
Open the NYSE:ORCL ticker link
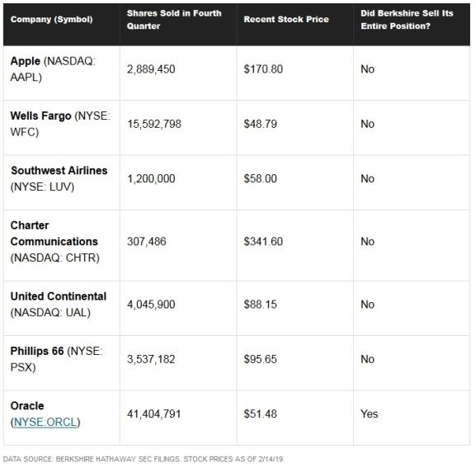[45, 422]
